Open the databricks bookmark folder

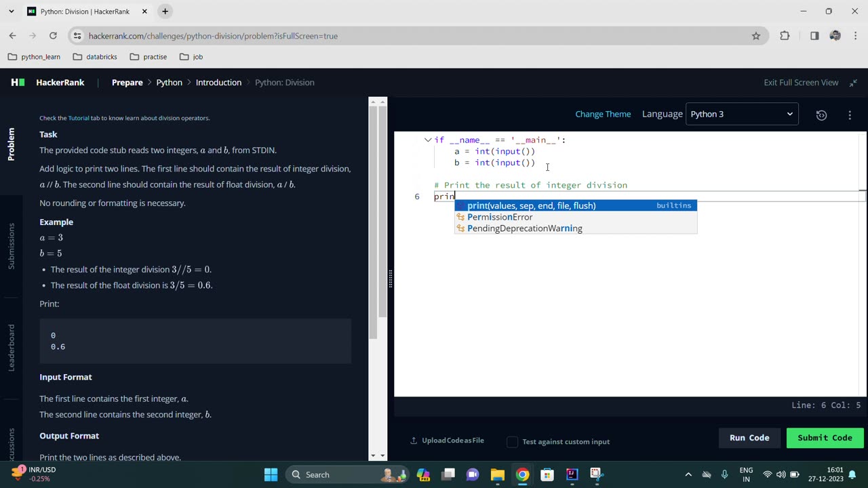95,57
